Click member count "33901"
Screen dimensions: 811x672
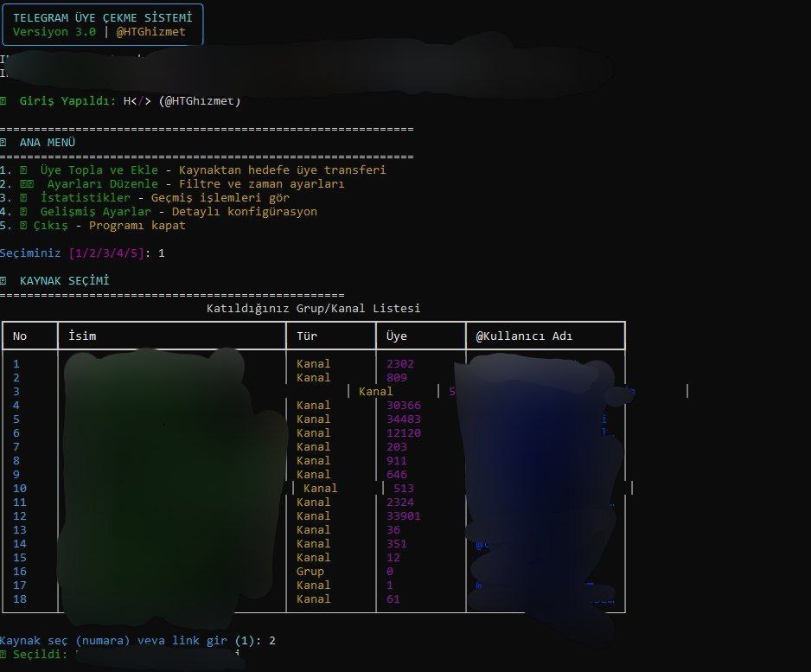404,516
